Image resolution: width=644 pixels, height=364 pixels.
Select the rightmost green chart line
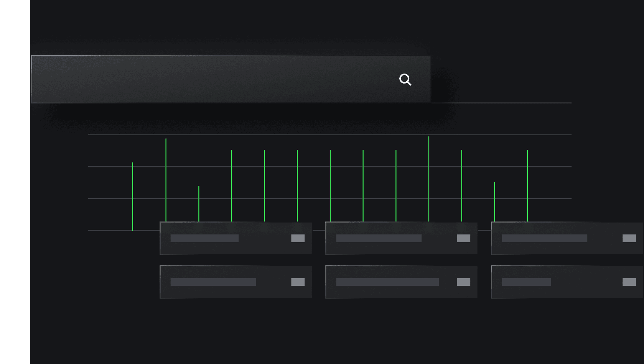pos(527,186)
